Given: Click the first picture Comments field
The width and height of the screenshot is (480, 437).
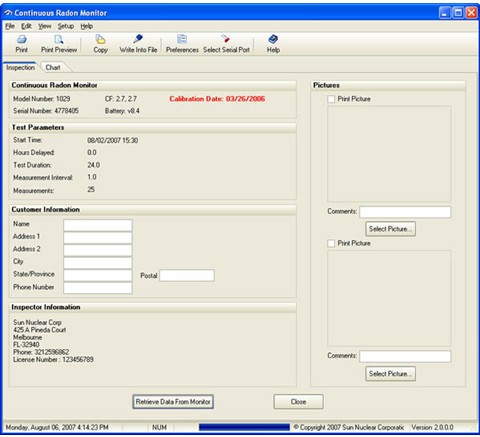Looking at the screenshot, I should 405,212.
